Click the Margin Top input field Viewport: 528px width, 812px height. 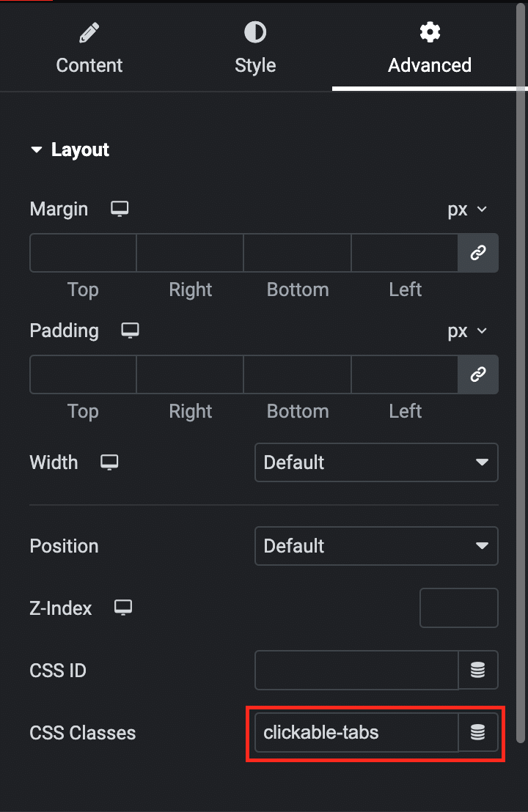(x=83, y=253)
